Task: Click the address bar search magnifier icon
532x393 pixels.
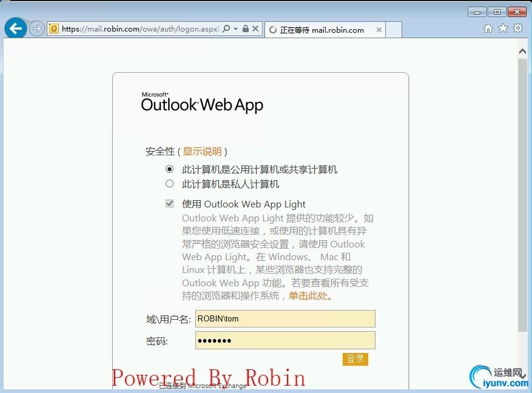Action: [x=226, y=29]
